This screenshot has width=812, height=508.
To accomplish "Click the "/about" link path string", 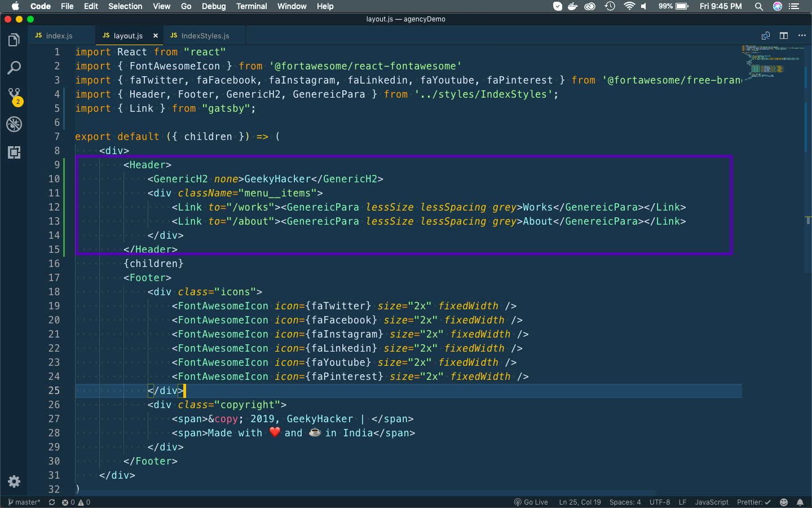I will [x=250, y=221].
